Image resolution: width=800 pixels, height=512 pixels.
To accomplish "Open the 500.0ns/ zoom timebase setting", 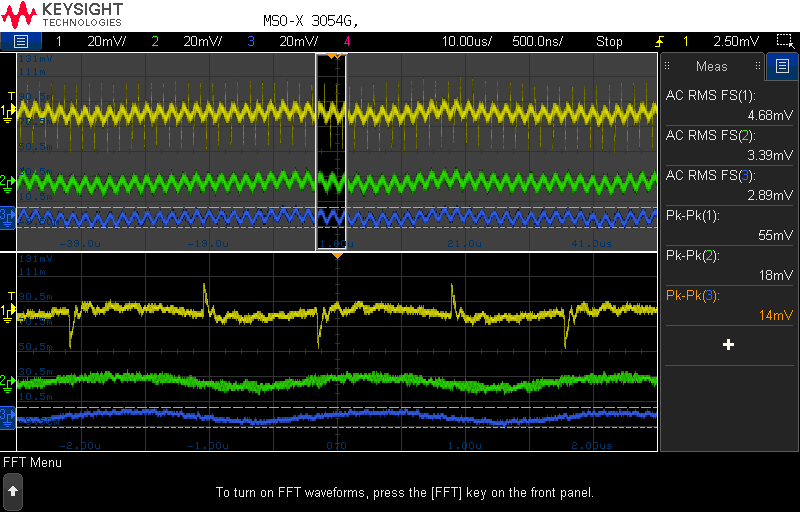I will tap(537, 41).
